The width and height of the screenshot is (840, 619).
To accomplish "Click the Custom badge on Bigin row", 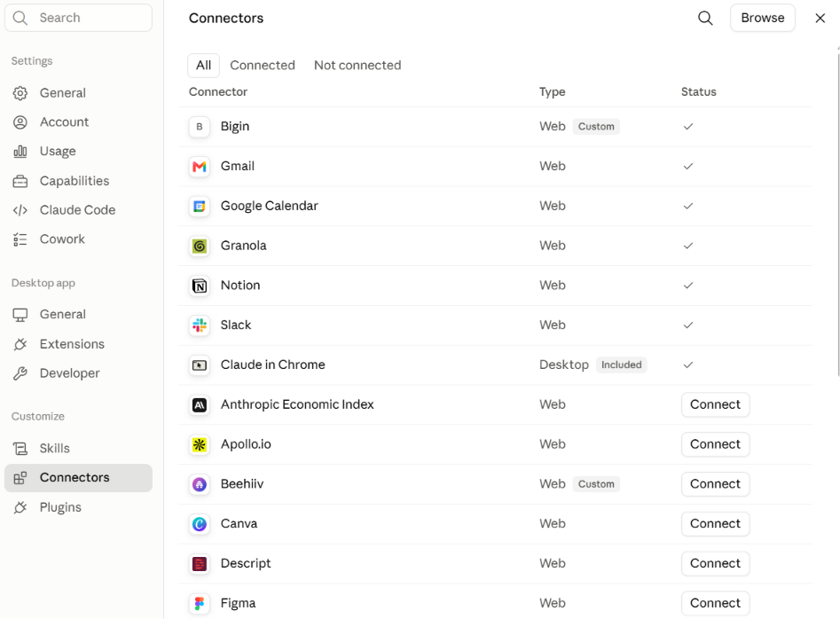I will click(x=596, y=127).
